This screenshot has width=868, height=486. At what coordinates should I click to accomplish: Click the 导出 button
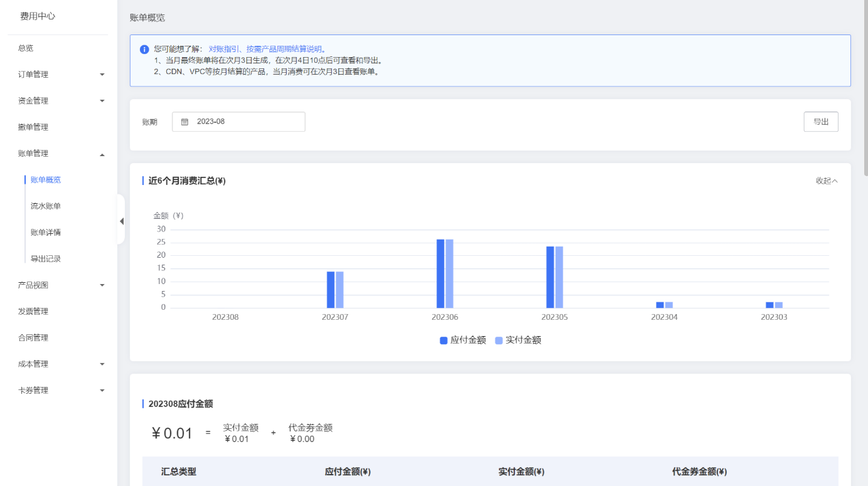point(820,122)
